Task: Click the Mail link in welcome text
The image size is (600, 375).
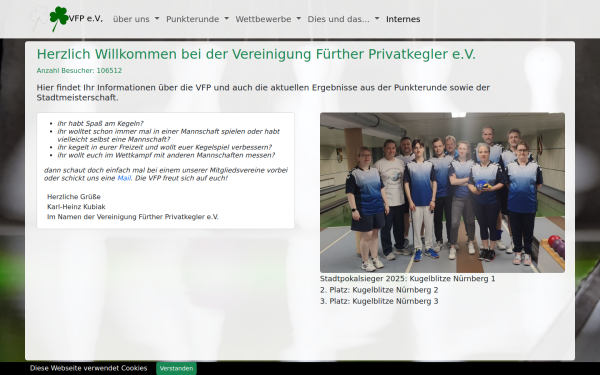Action: pyautogui.click(x=124, y=178)
